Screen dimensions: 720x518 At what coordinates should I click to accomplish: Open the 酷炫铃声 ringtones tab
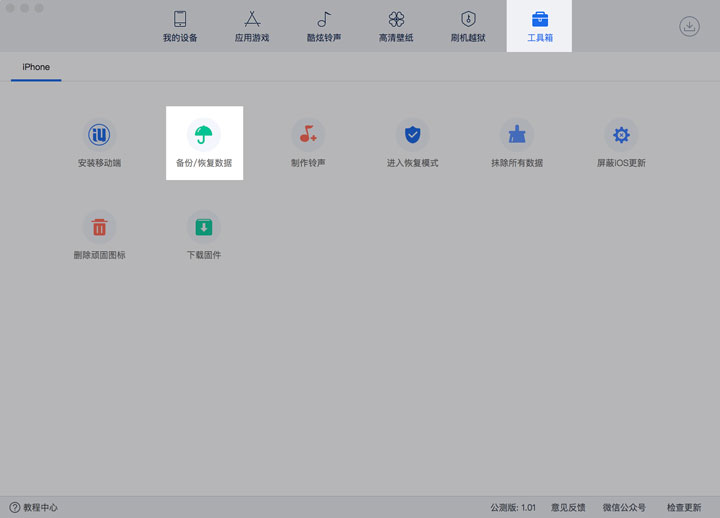(x=324, y=27)
